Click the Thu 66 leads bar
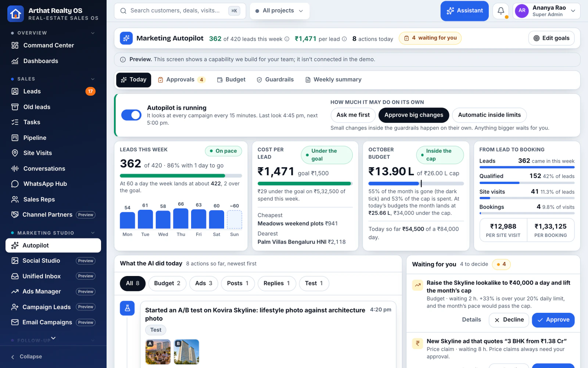Screen dimensions: 588x368 (x=181, y=219)
